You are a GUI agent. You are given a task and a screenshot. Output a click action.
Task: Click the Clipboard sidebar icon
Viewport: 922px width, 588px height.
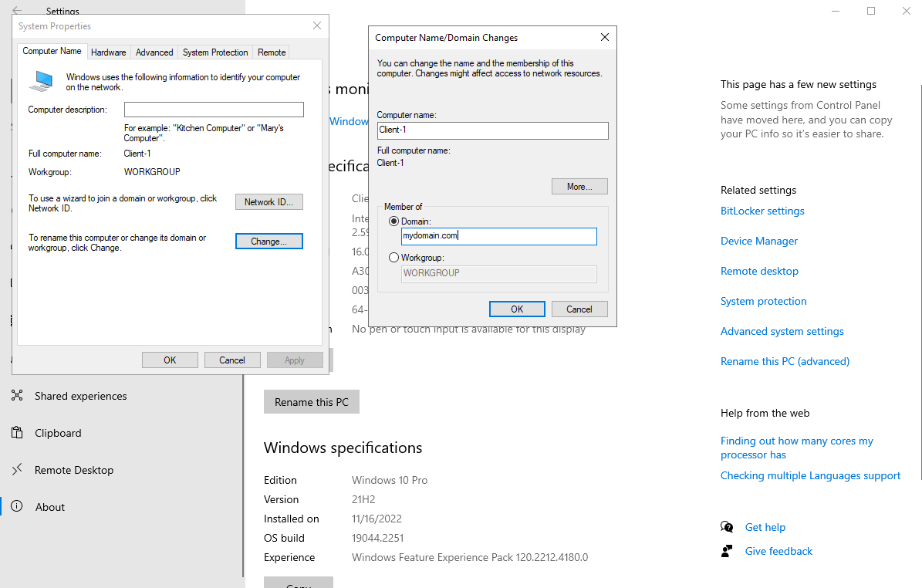(x=17, y=433)
